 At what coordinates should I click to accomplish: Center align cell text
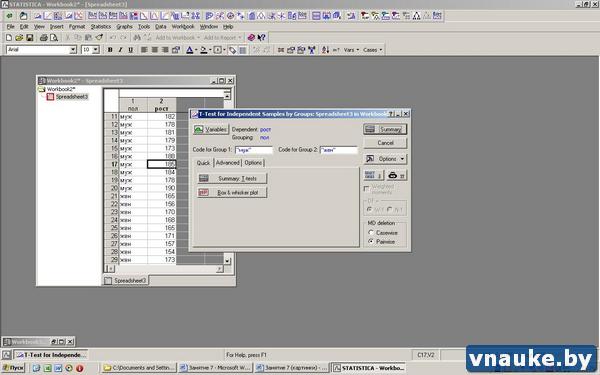155,50
